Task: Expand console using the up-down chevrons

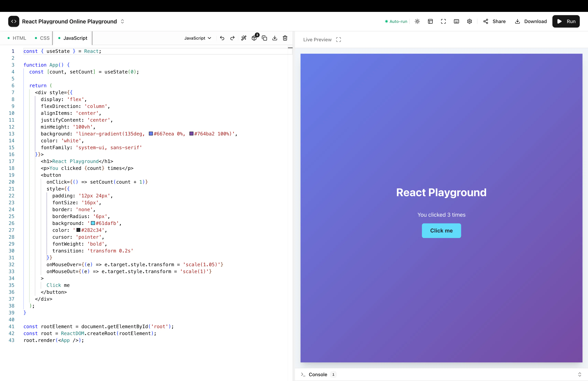Action: pyautogui.click(x=580, y=375)
